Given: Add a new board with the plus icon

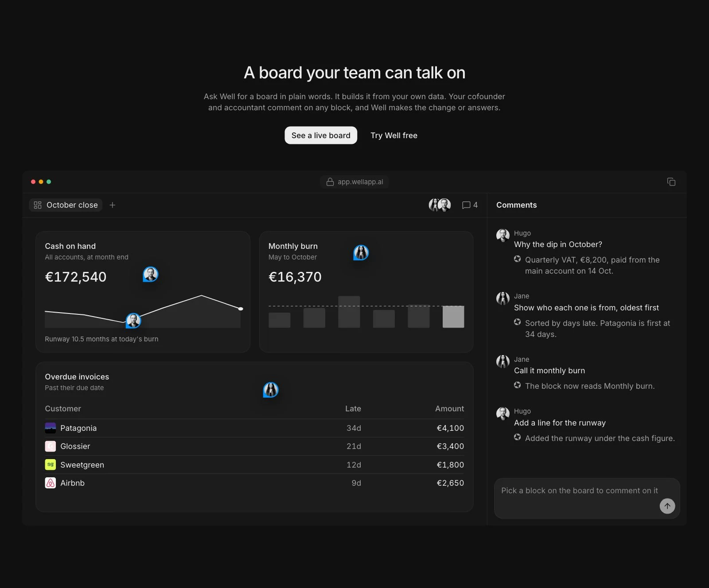Looking at the screenshot, I should click(x=113, y=205).
